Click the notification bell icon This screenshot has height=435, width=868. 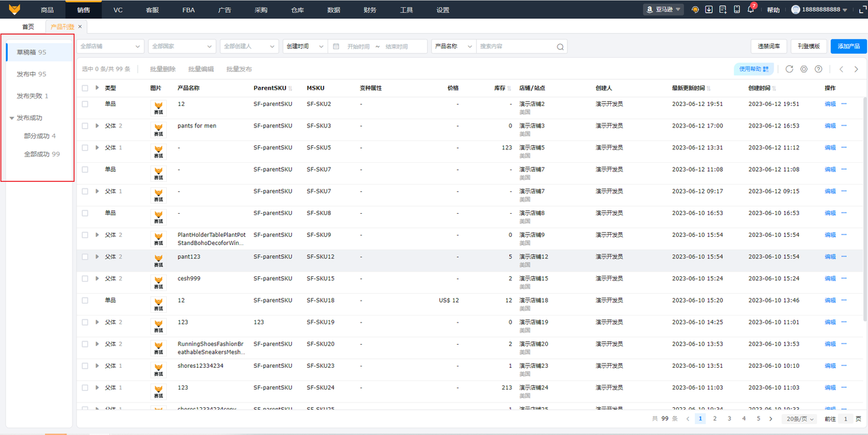point(751,10)
